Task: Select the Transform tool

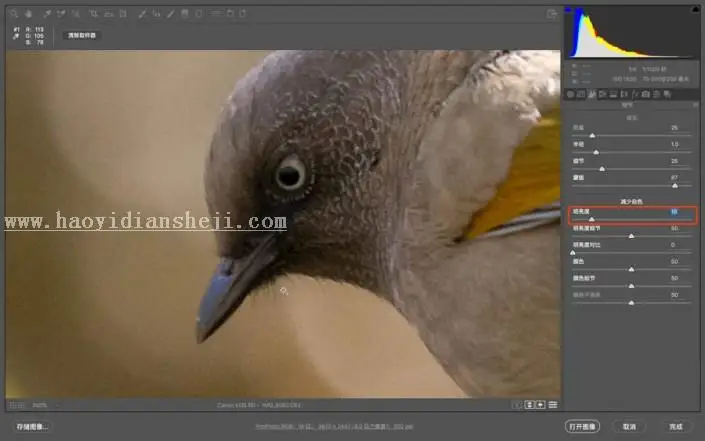Action: coord(123,14)
